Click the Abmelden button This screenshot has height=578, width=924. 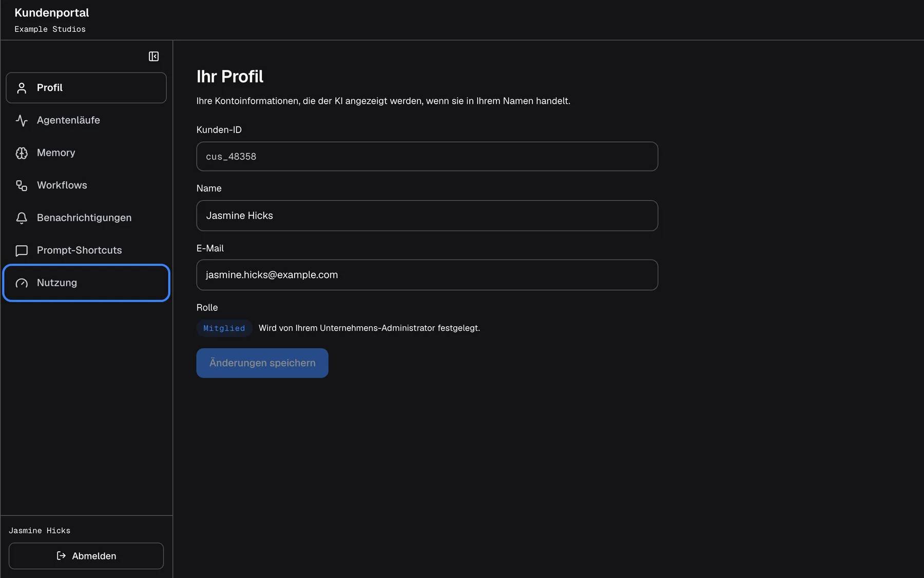86,556
